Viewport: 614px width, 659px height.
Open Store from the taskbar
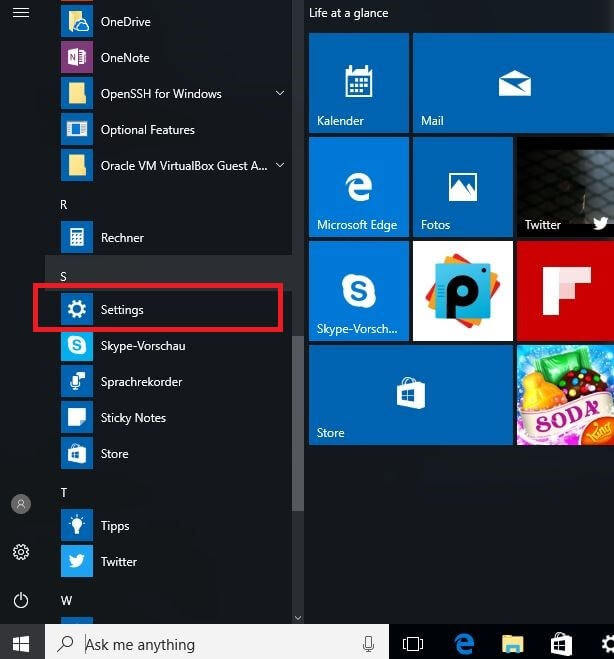click(561, 643)
